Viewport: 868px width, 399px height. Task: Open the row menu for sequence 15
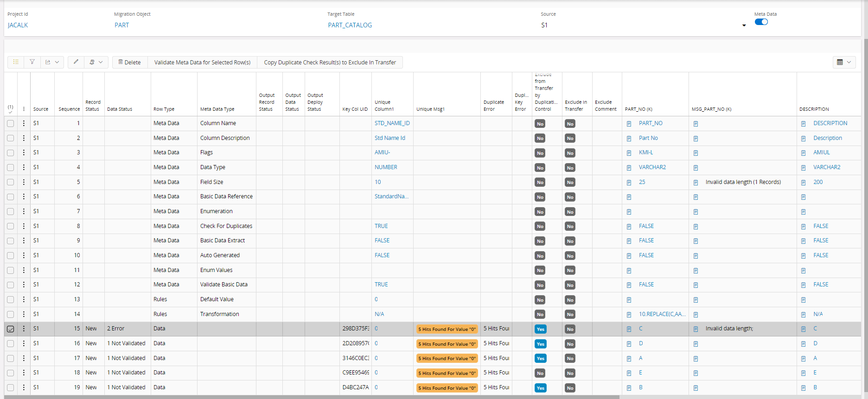pyautogui.click(x=24, y=329)
